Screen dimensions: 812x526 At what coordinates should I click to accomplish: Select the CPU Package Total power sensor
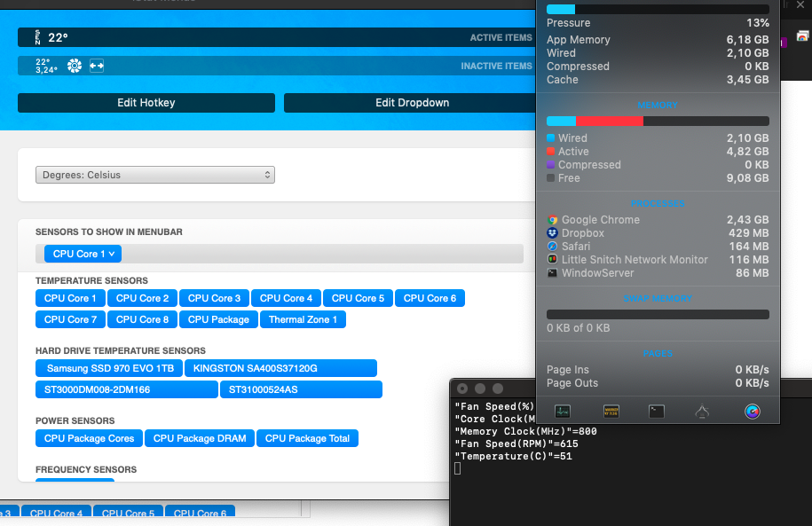click(x=308, y=438)
